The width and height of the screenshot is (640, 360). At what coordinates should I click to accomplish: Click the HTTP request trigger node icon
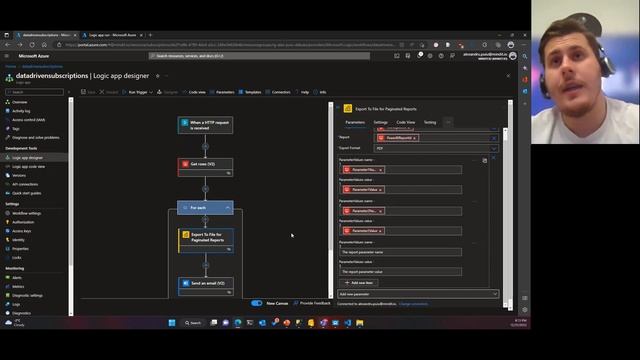185,122
